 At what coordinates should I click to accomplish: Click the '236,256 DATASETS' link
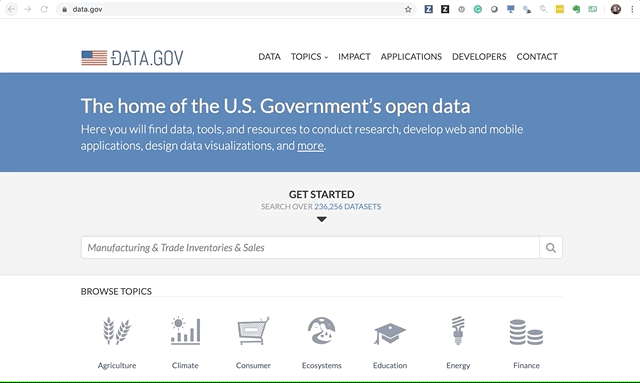(x=347, y=207)
